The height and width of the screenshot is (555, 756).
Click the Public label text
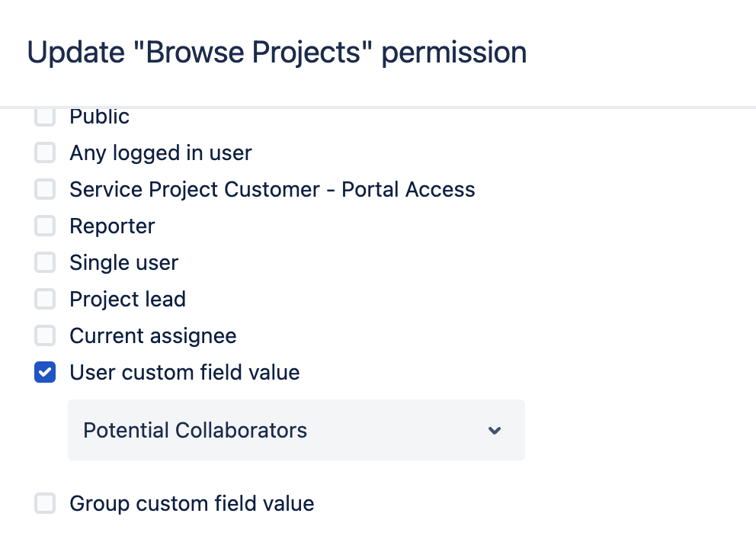tap(99, 116)
